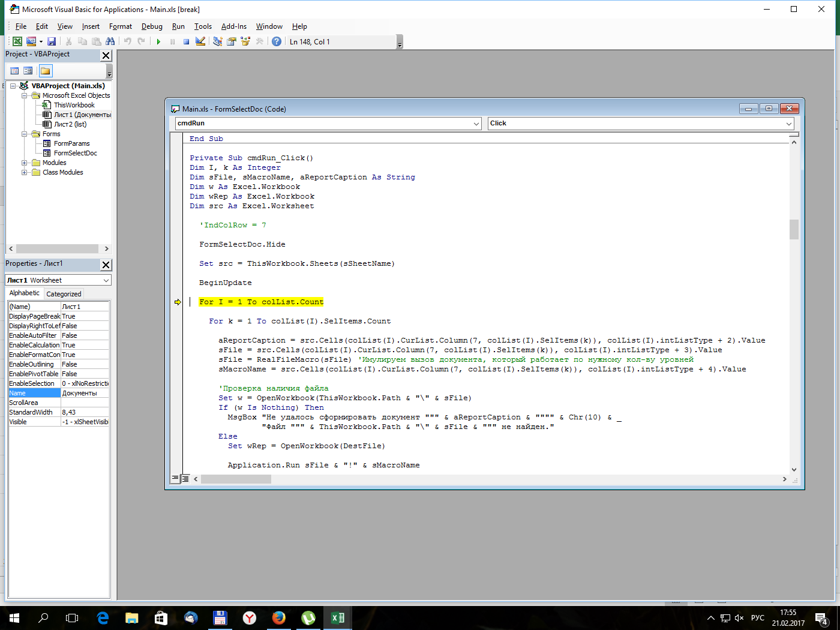Open the View menu
Viewport: 840px width, 630px height.
point(65,26)
